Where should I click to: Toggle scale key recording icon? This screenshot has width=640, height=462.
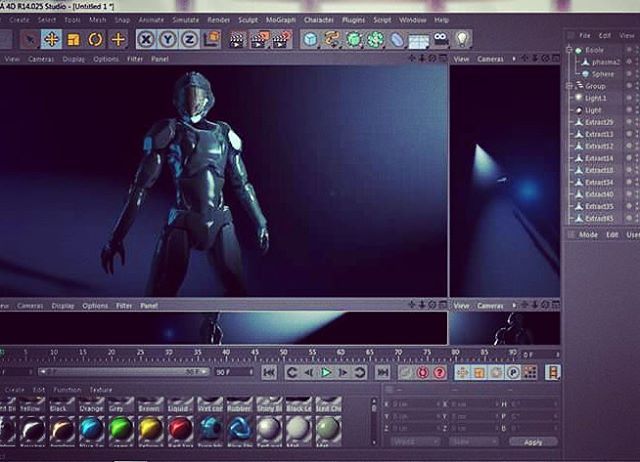(x=479, y=372)
